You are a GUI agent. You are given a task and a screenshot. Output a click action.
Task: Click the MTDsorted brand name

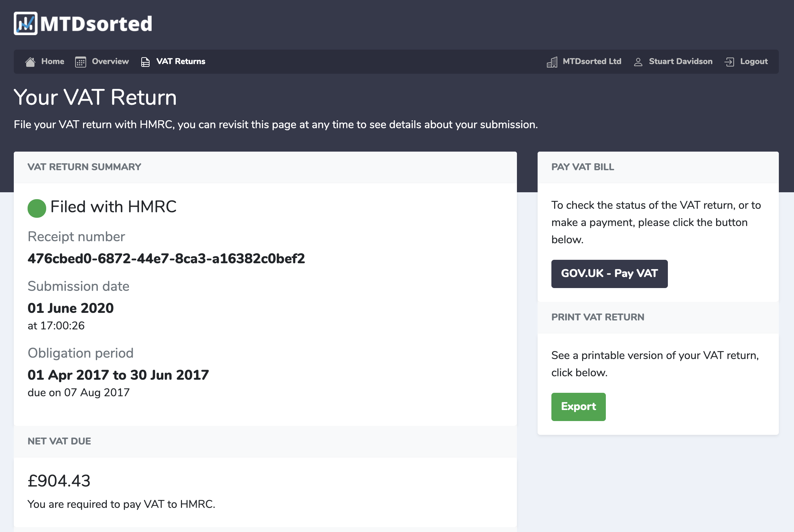(96, 24)
